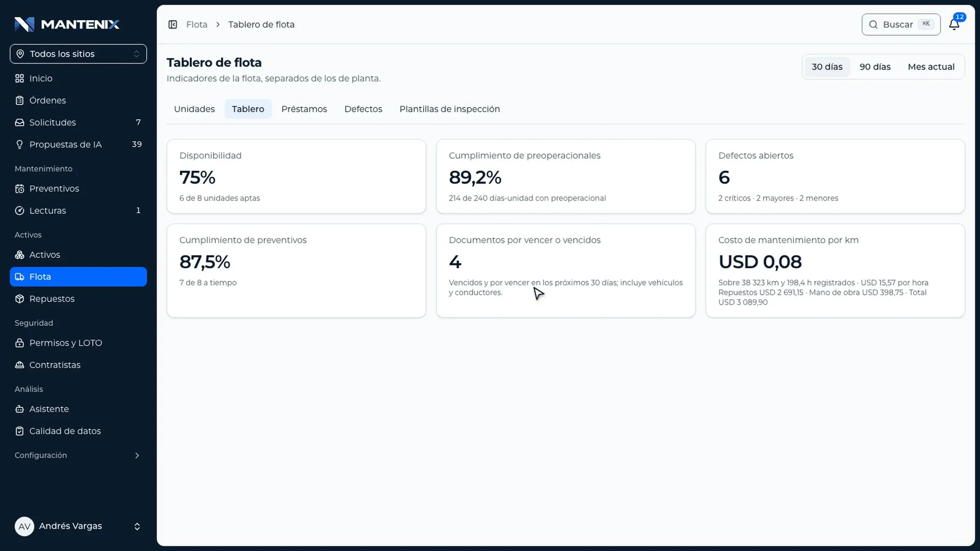Go to Flota breadcrumb link

[197, 24]
